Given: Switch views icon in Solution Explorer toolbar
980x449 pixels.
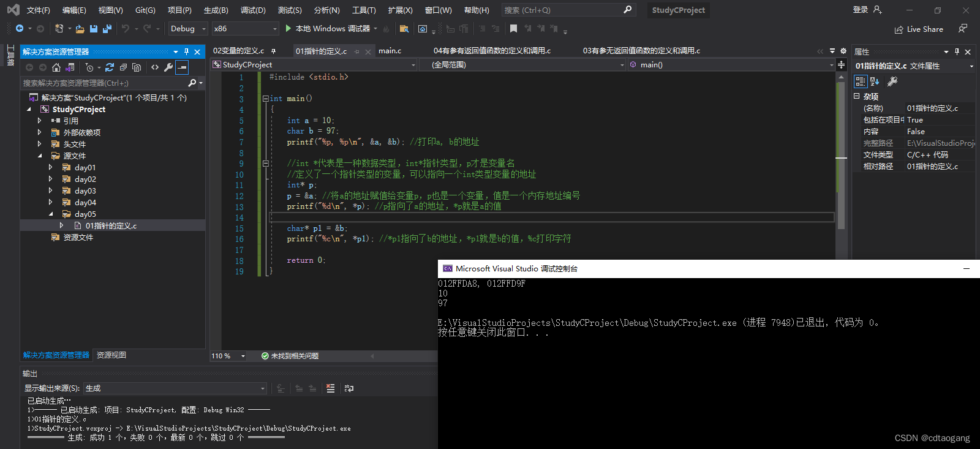Looking at the screenshot, I should click(70, 67).
